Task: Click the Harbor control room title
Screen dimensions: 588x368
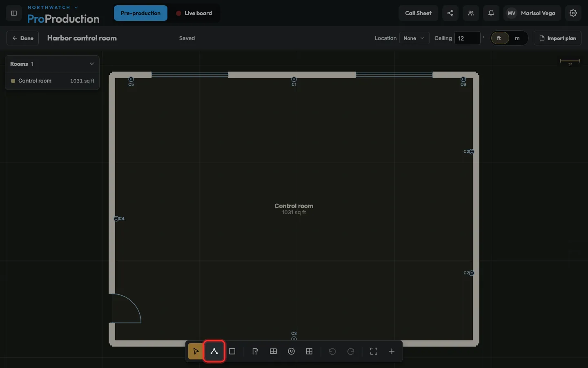Action: click(x=82, y=38)
